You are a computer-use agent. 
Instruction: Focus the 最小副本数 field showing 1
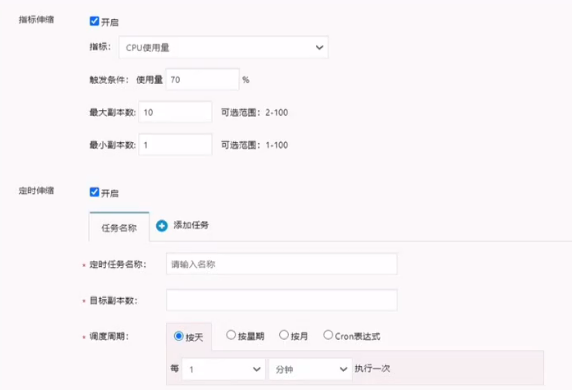[175, 145]
